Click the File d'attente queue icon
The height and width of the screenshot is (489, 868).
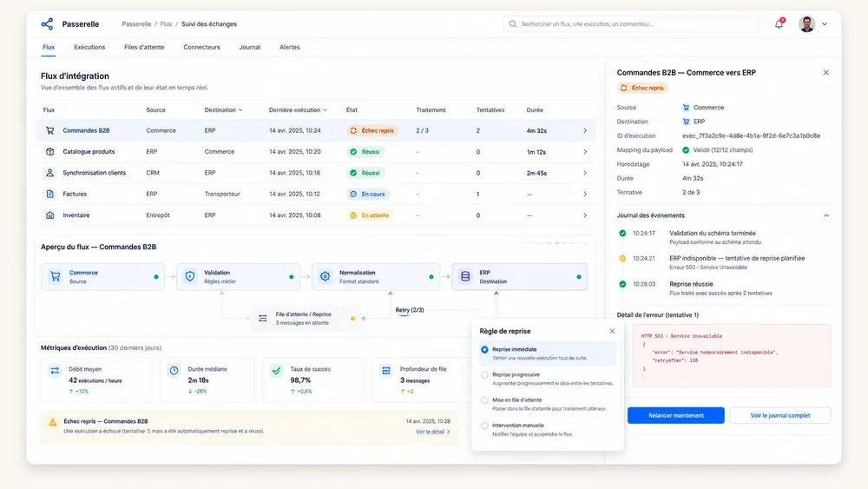coord(263,319)
